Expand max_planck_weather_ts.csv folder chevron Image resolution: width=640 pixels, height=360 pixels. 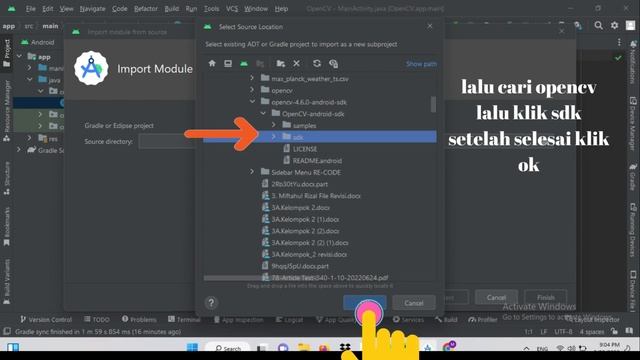point(252,78)
